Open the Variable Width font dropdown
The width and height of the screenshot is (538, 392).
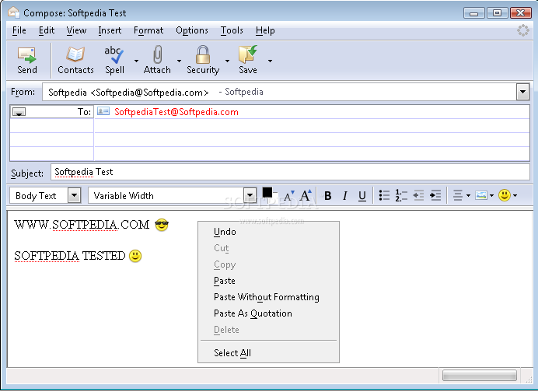(250, 196)
